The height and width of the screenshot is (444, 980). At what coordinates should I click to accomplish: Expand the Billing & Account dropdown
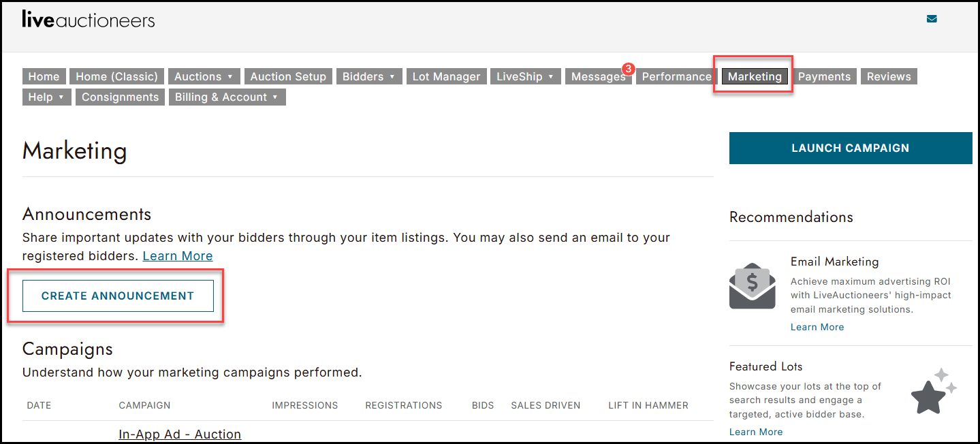[227, 97]
